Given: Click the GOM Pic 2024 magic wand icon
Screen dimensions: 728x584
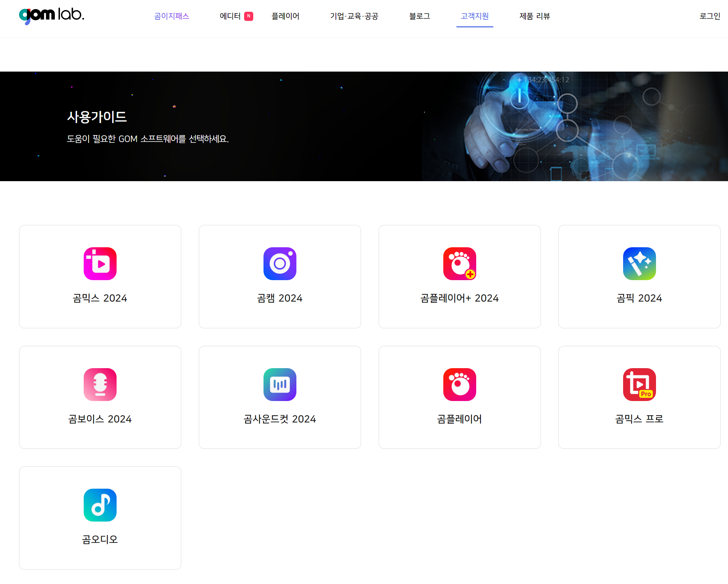Looking at the screenshot, I should tap(639, 264).
